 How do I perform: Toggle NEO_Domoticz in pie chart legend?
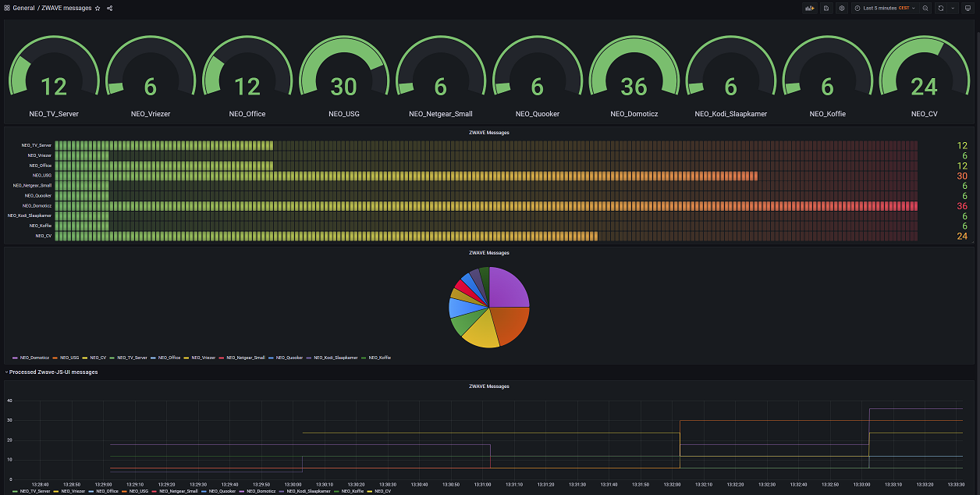coord(35,358)
